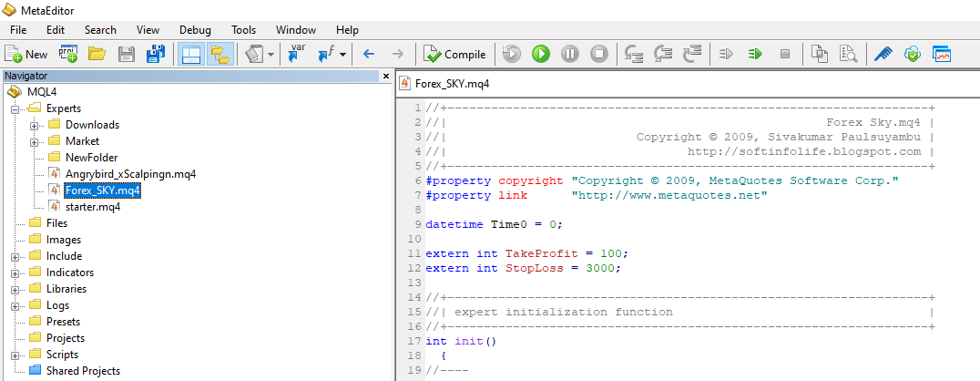Open the dropdown arrow beside the clipboard icon
This screenshot has height=381, width=980.
(x=271, y=55)
